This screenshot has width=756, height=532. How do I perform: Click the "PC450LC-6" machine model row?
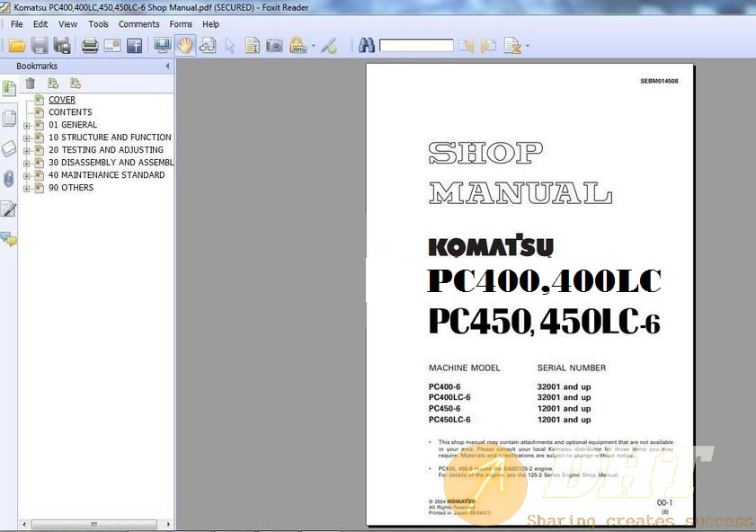pyautogui.click(x=449, y=420)
